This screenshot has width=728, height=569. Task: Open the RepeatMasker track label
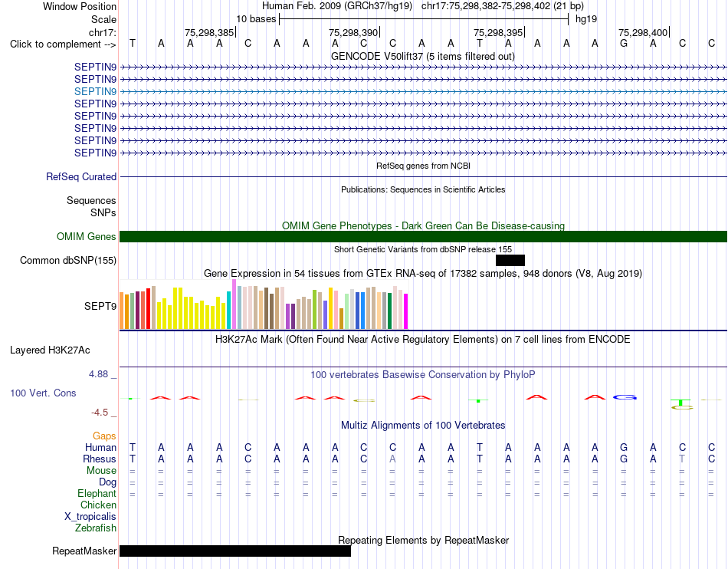point(84,551)
